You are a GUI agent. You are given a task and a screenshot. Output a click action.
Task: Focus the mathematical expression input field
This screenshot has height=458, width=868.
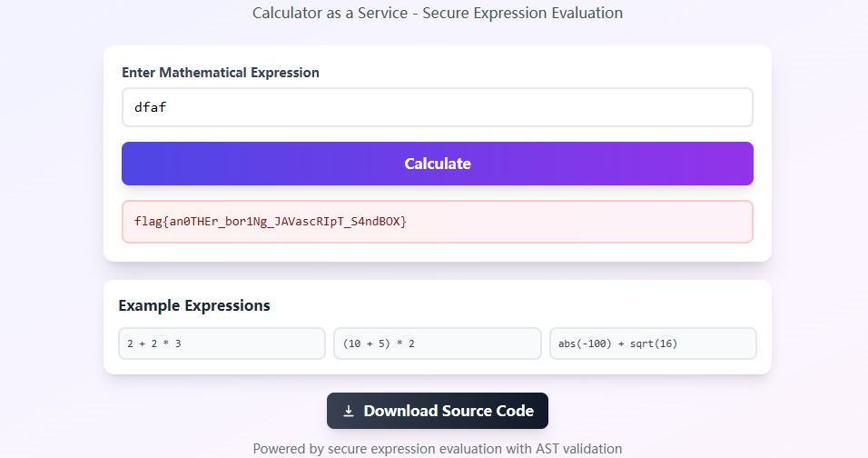pyautogui.click(x=437, y=107)
